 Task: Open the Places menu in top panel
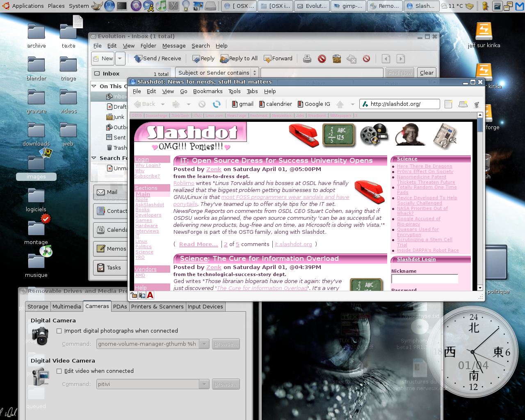tap(56, 6)
